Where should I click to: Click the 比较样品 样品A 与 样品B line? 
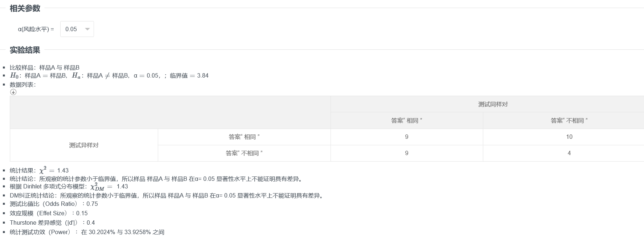point(45,67)
